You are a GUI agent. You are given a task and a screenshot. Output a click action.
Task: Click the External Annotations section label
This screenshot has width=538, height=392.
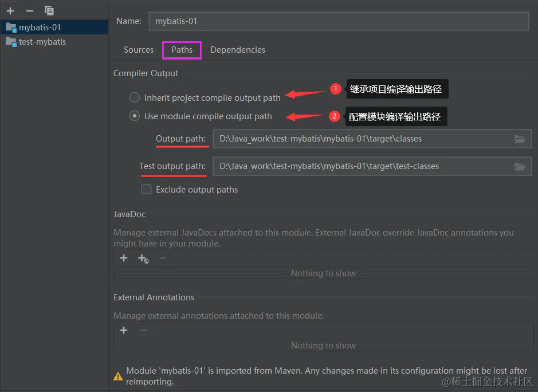coord(154,297)
